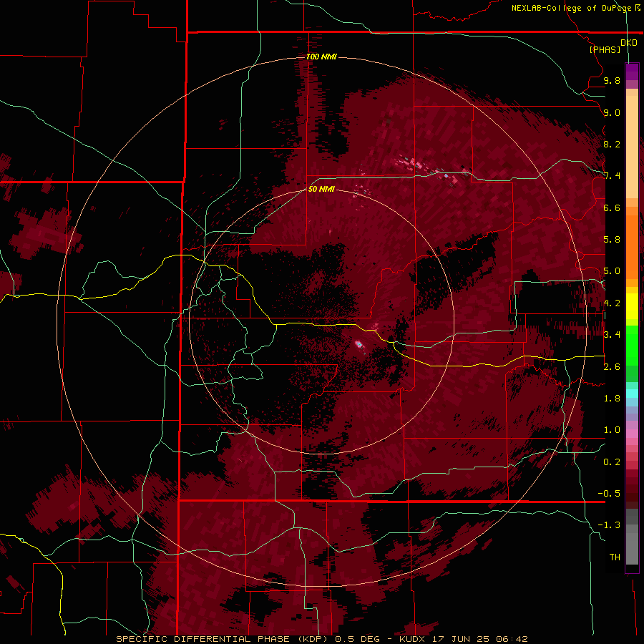The height and width of the screenshot is (644, 644).
Task: Pick the yellow segment of the color bar
Action: point(632,306)
